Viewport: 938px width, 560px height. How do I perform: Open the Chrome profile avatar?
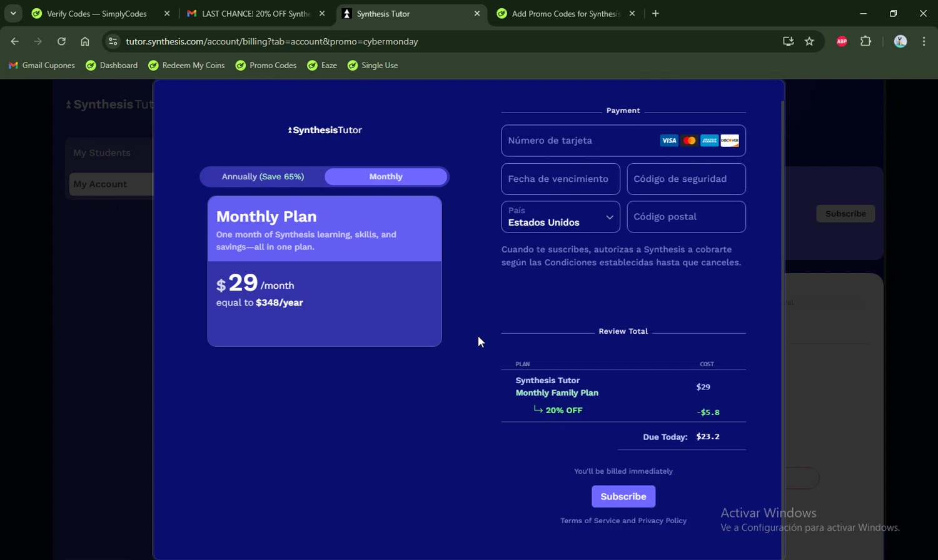click(x=900, y=41)
